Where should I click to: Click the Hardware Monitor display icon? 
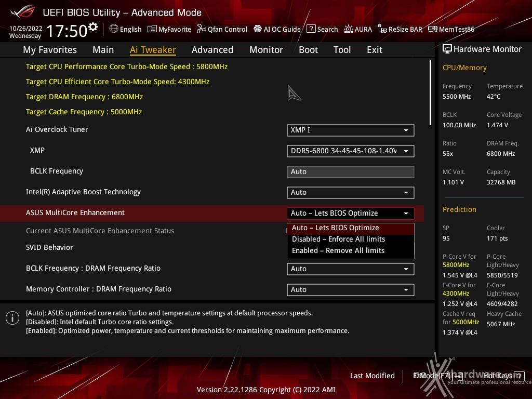coord(447,49)
